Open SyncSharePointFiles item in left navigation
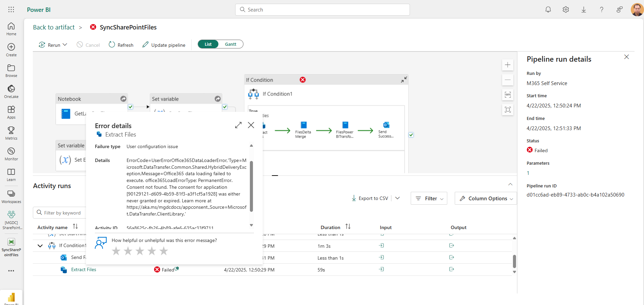 point(11,247)
